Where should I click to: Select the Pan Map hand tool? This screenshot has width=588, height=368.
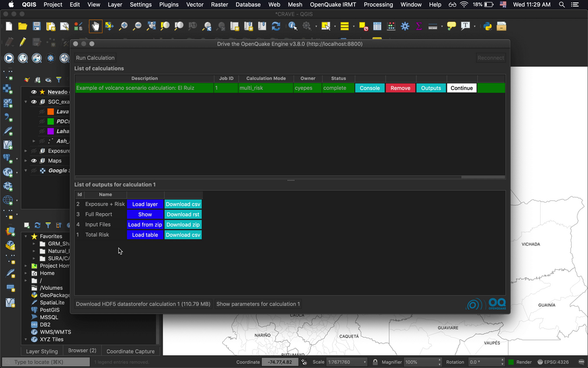pyautogui.click(x=95, y=26)
